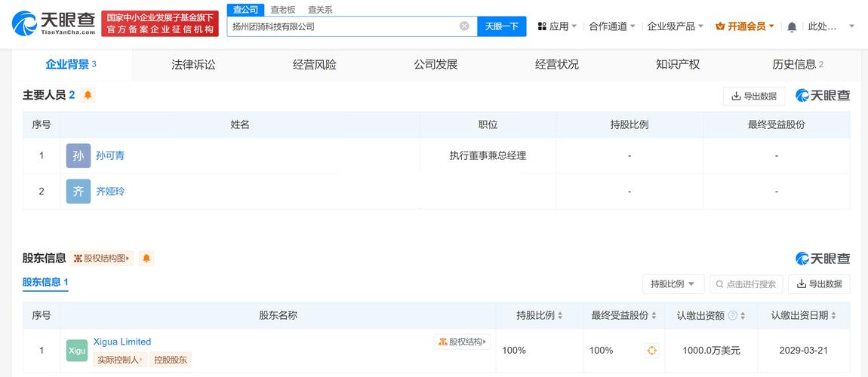Click the 点击进行搜索 shareholder search box
This screenshot has height=377, width=868.
click(x=746, y=284)
